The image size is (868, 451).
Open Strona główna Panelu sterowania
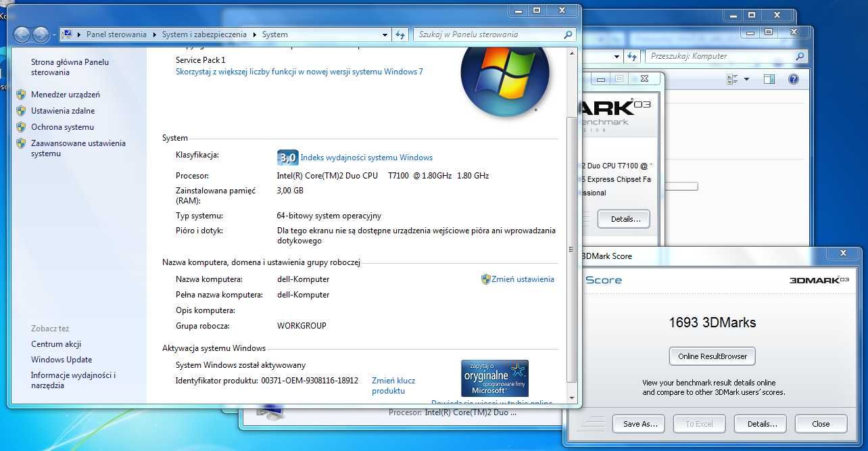click(70, 67)
